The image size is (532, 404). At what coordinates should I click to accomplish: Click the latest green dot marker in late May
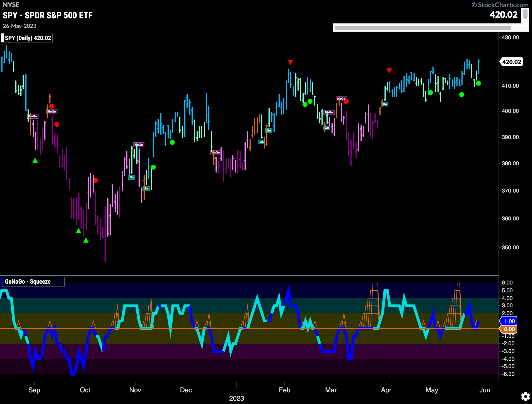pyautogui.click(x=478, y=83)
